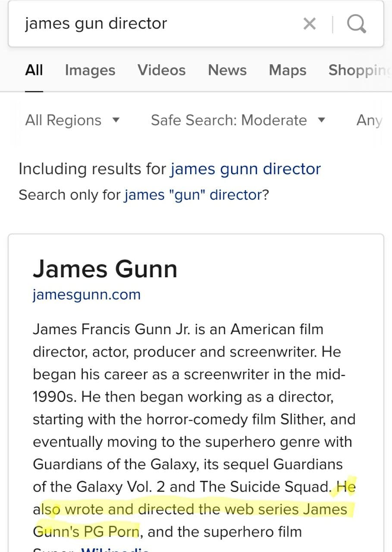
Task: Follow the james gunn director suggestion link
Action: tap(245, 169)
